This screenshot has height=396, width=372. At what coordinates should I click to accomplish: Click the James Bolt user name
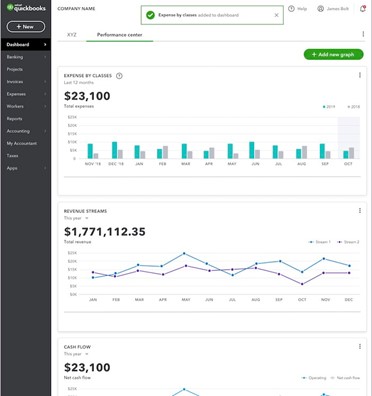338,9
